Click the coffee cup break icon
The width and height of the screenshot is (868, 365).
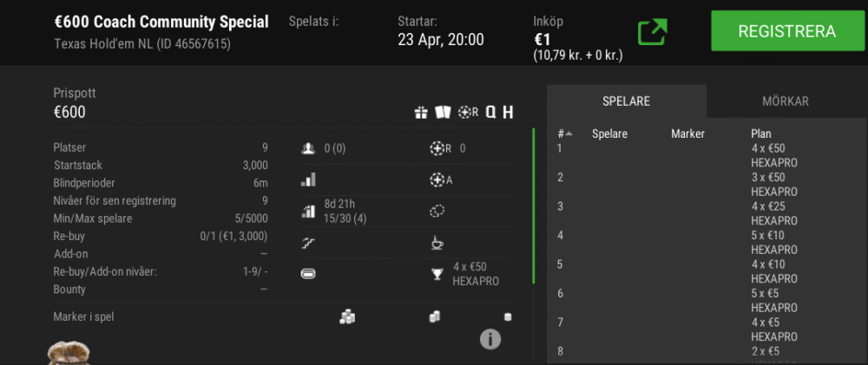[x=437, y=244]
